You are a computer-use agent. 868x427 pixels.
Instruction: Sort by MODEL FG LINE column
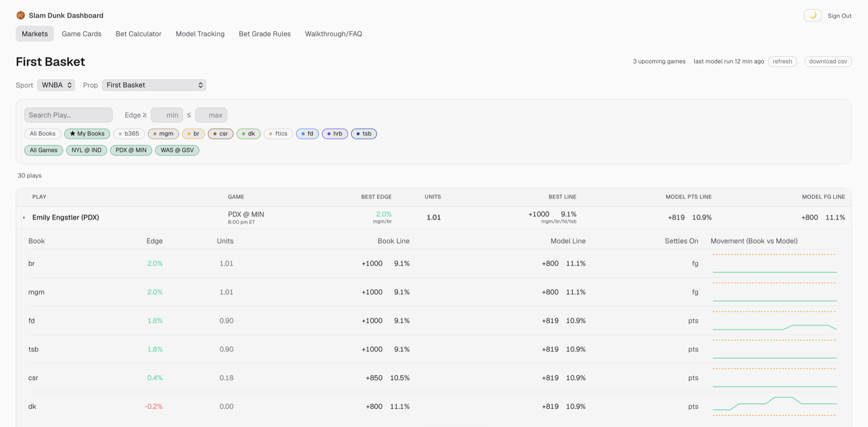(x=824, y=197)
